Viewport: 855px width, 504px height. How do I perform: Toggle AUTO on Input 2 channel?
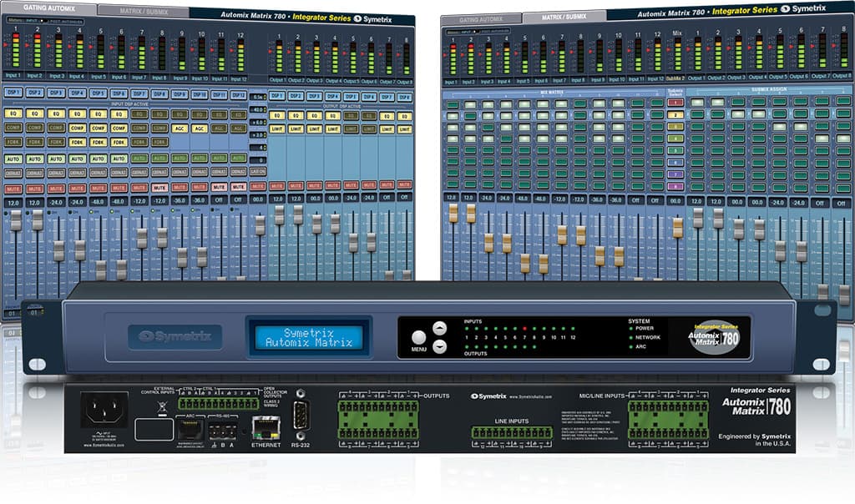(x=34, y=159)
